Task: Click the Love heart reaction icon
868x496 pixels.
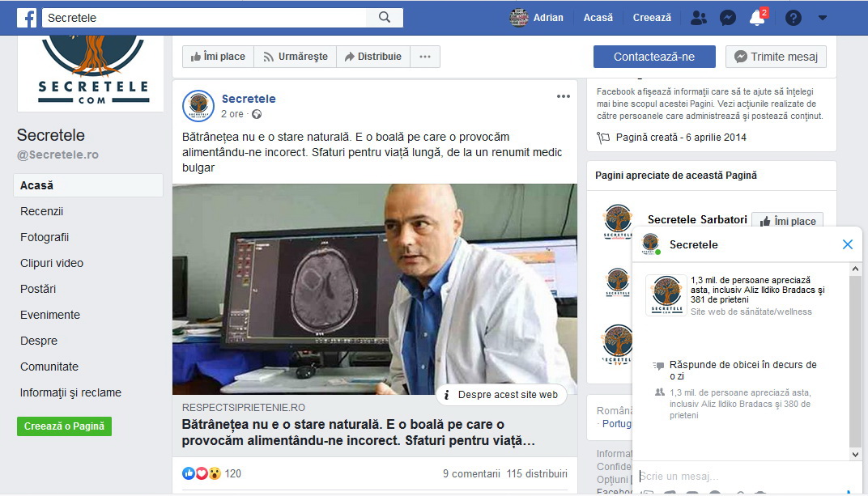Action: click(202, 473)
